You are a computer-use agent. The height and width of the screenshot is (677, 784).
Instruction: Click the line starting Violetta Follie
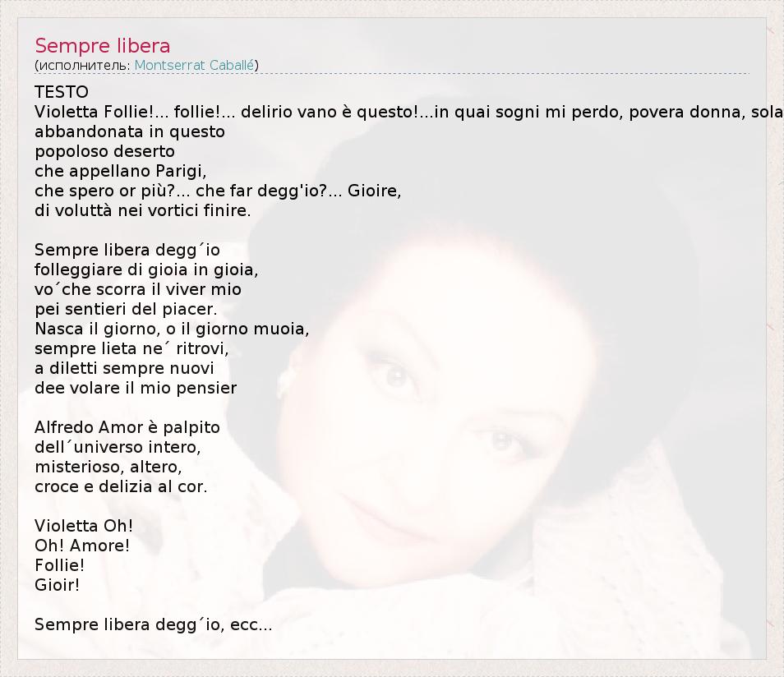click(x=408, y=112)
